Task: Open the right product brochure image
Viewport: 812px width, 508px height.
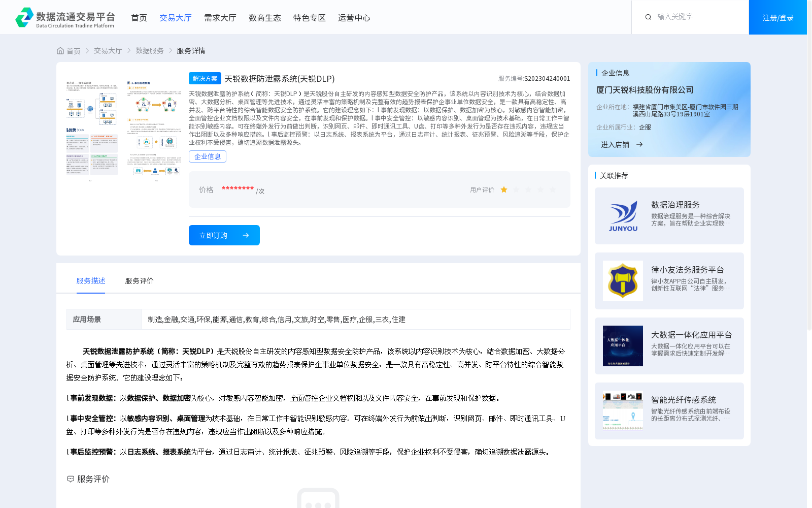Action: pyautogui.click(x=154, y=131)
